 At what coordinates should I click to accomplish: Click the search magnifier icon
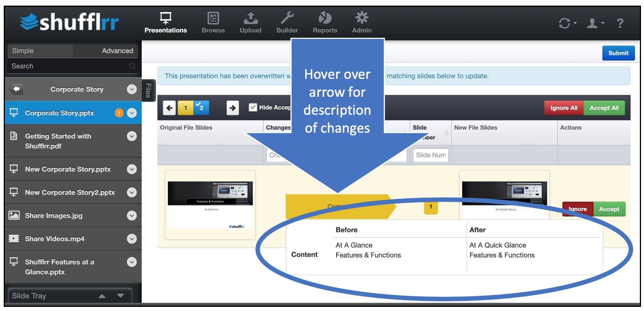[132, 66]
